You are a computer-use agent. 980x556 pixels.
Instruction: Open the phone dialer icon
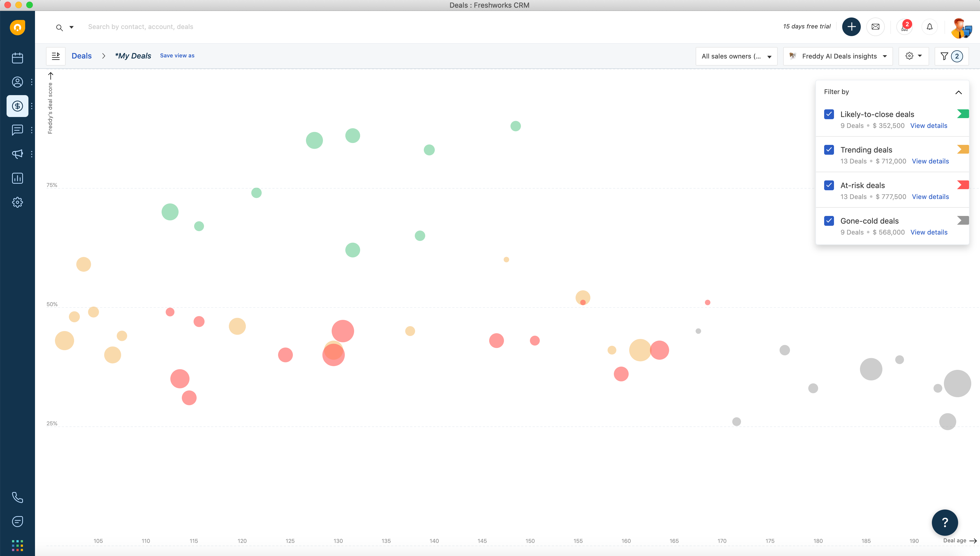(17, 497)
